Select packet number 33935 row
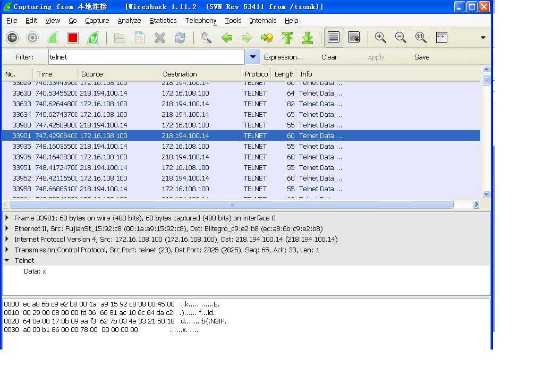The image size is (544, 392). pyautogui.click(x=242, y=147)
